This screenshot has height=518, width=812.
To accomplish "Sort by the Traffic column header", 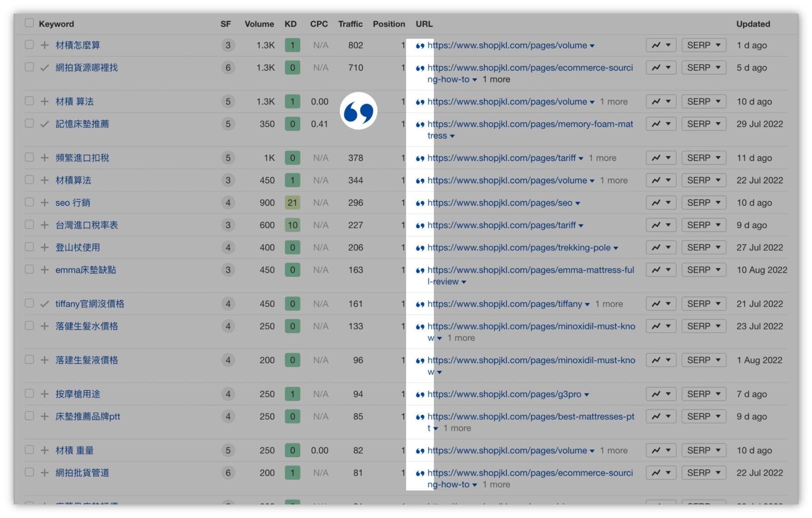I will pos(350,24).
